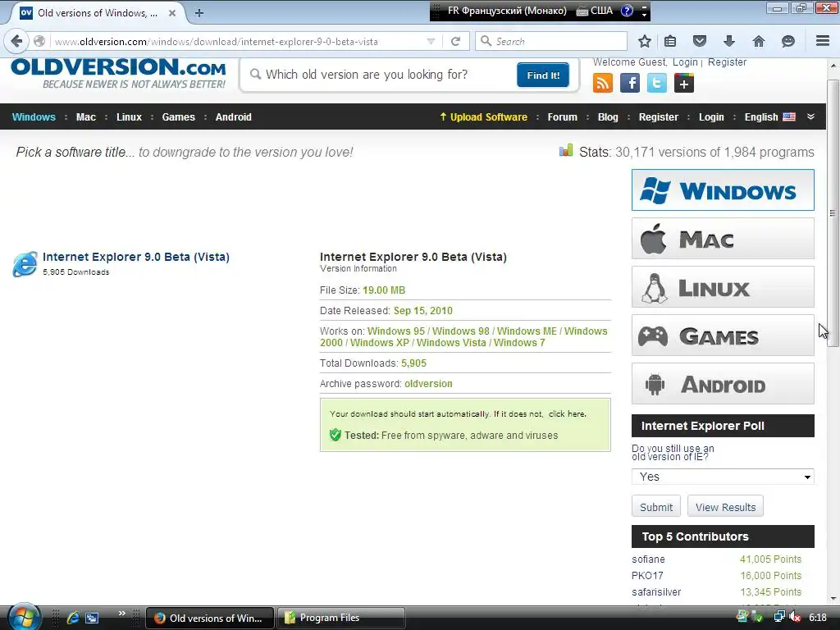Click contributor sofiane
Screen dimensions: 840x630
click(648, 559)
